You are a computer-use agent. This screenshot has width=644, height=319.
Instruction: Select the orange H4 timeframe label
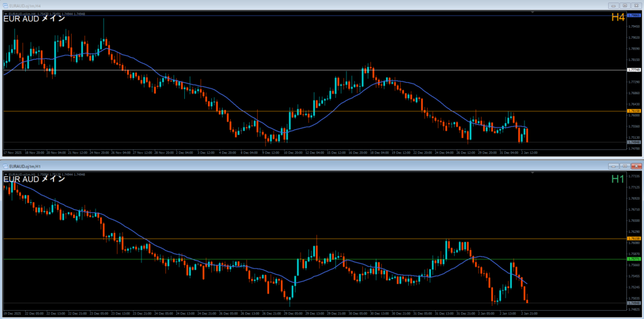click(x=618, y=17)
